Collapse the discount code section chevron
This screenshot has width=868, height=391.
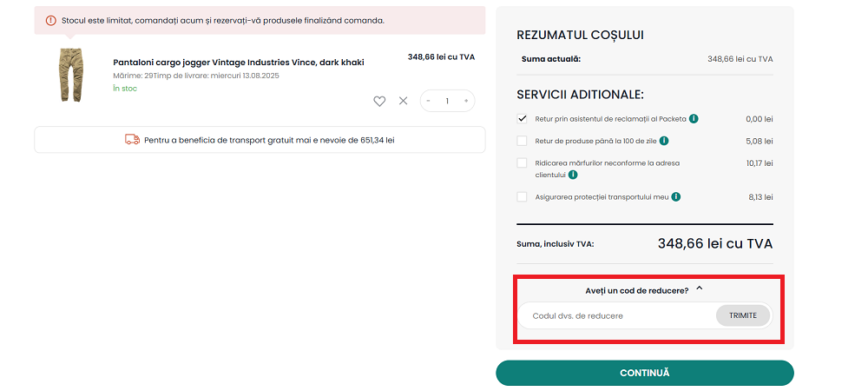[700, 289]
